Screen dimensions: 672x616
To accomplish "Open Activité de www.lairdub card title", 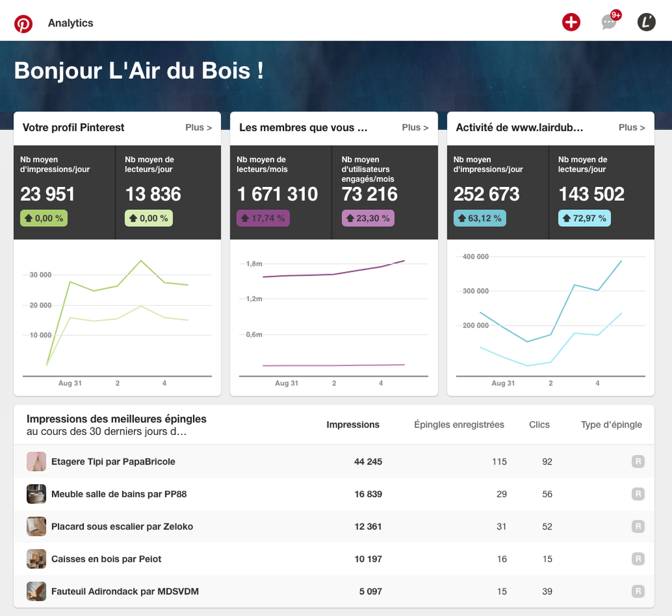I will [520, 128].
